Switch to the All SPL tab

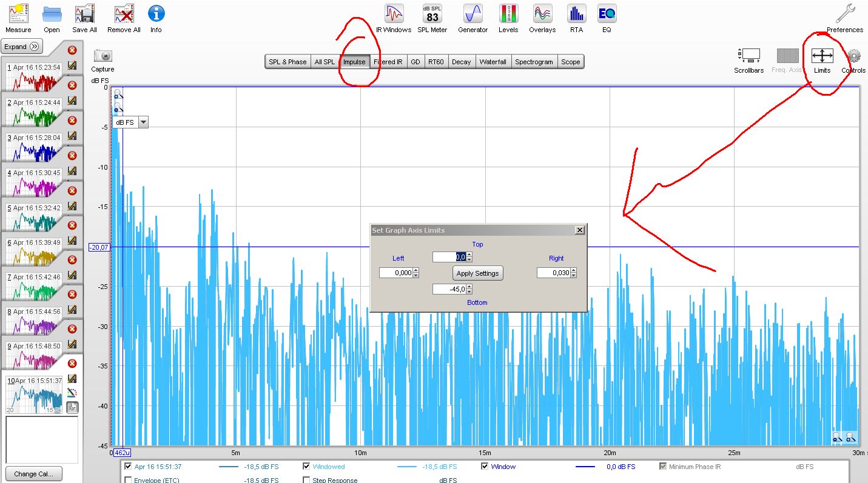[x=325, y=62]
